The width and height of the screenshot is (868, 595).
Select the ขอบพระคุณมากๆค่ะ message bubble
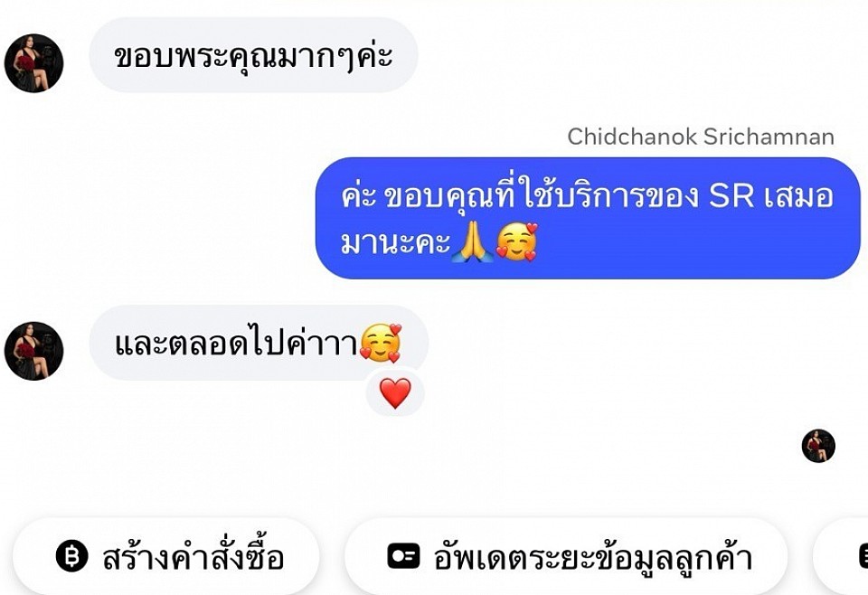click(253, 55)
